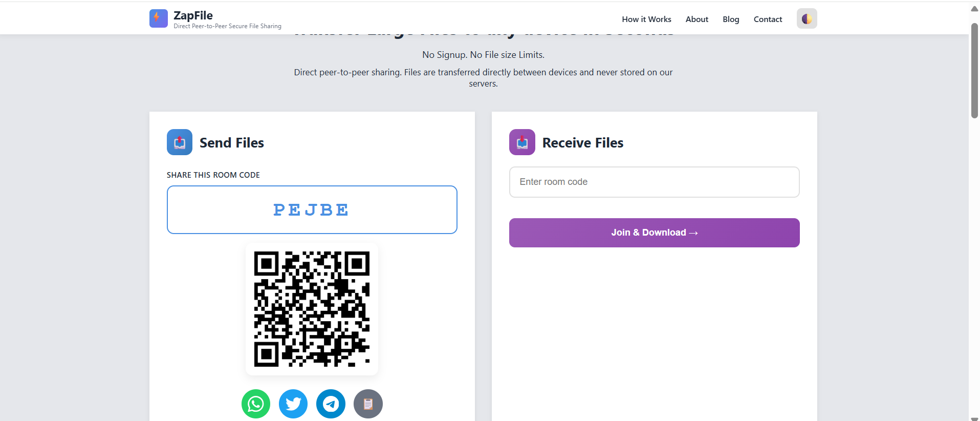Click the Send Files upload icon
This screenshot has width=980, height=421.
click(x=180, y=142)
